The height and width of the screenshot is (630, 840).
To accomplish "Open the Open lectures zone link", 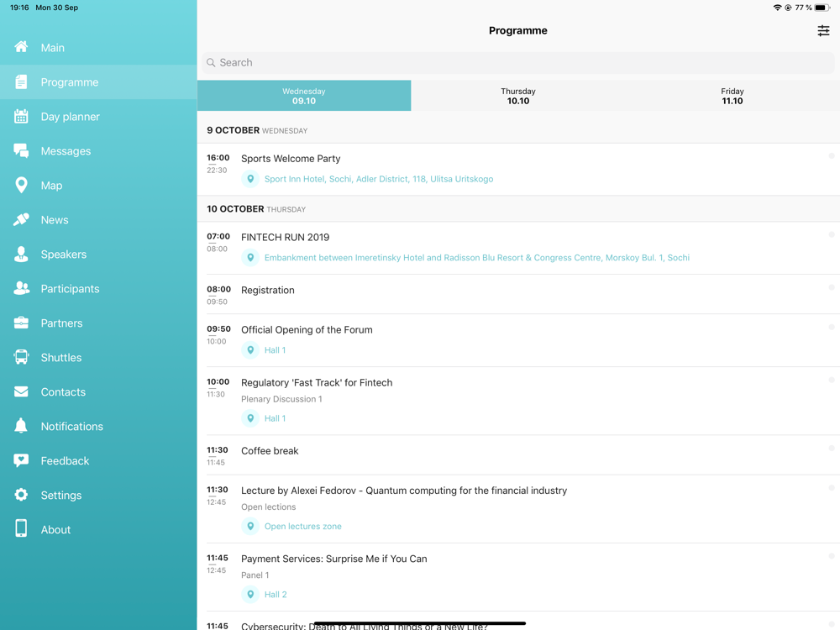I will click(302, 527).
